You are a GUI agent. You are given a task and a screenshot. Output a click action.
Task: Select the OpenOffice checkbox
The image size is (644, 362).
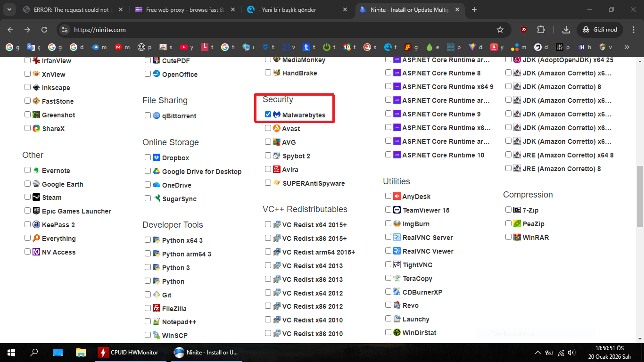[148, 74]
